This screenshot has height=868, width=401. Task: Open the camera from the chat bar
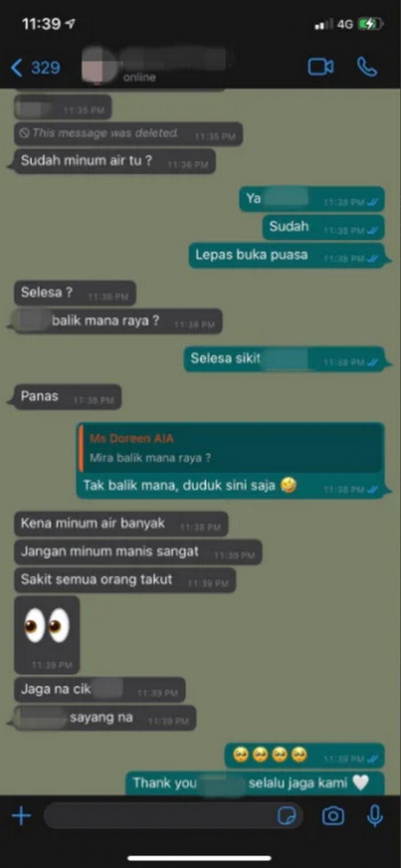coord(333,815)
